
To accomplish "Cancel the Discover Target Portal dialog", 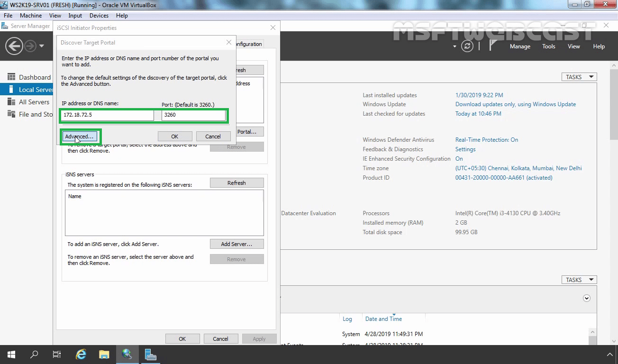I will [x=213, y=136].
